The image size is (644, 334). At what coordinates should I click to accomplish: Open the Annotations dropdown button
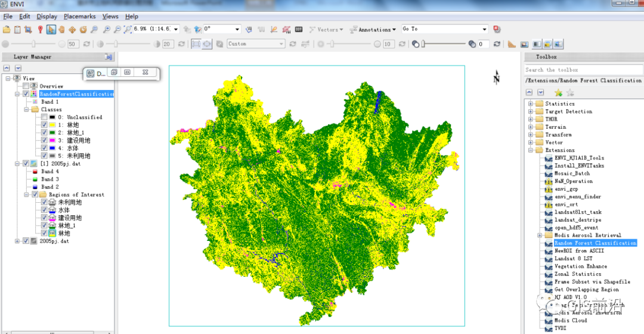[x=373, y=30]
